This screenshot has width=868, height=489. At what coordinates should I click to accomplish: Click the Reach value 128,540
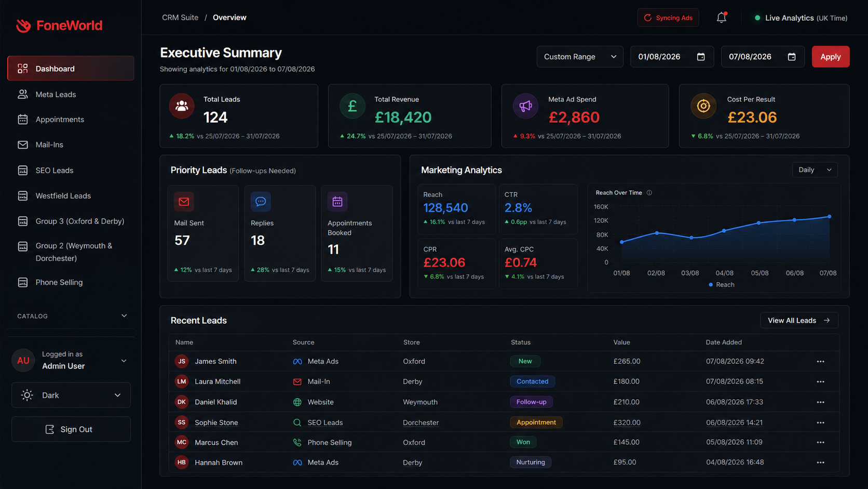[445, 208]
